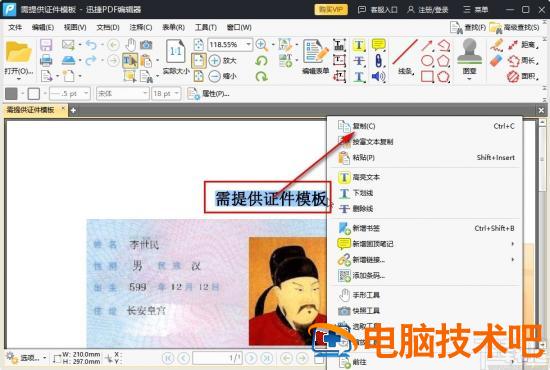Image resolution: width=550 pixels, height=370 pixels.
Task: Expand the arrow below 打开(O) button
Action: click(x=19, y=79)
